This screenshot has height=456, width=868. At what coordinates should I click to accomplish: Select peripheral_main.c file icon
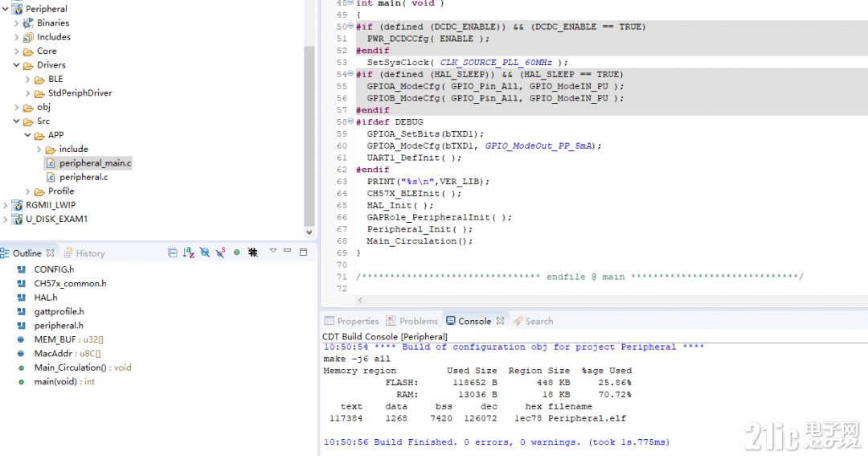tap(51, 163)
